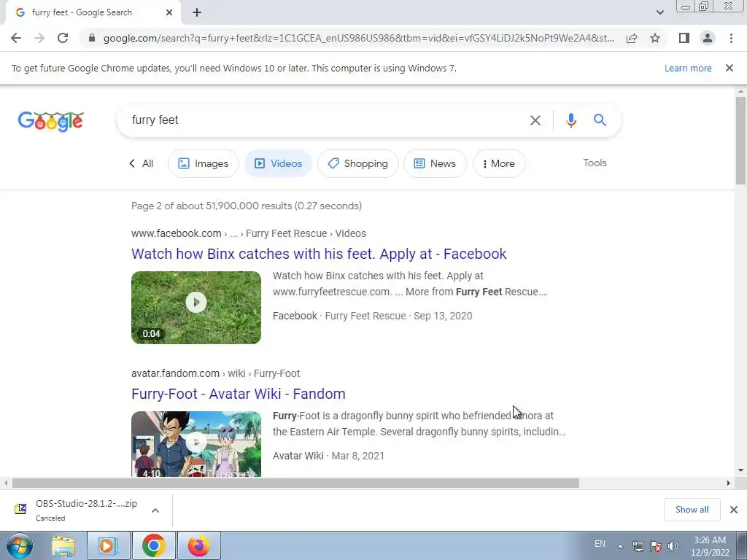Clear the search box with the X
The image size is (747, 560).
tap(535, 120)
